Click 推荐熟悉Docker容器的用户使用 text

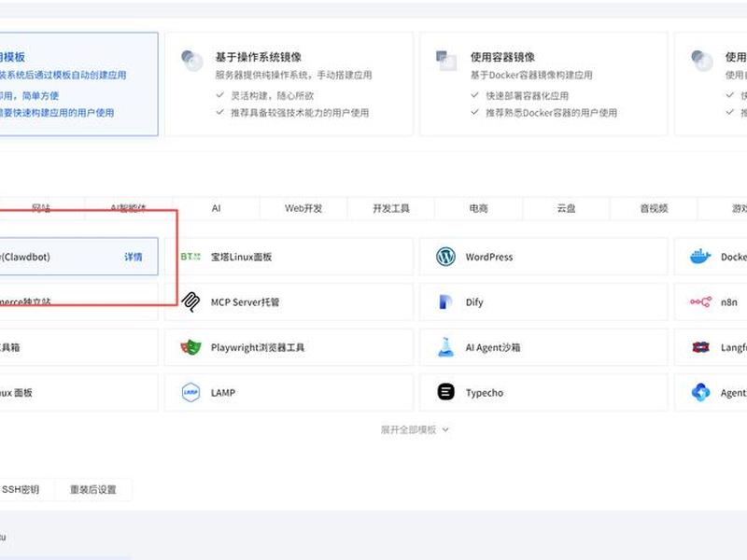pyautogui.click(x=551, y=113)
